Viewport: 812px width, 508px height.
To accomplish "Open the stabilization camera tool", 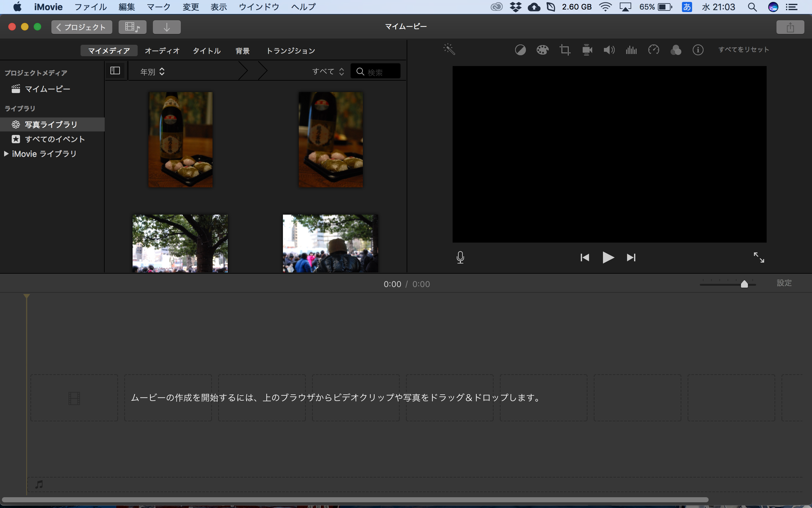I will click(x=587, y=50).
